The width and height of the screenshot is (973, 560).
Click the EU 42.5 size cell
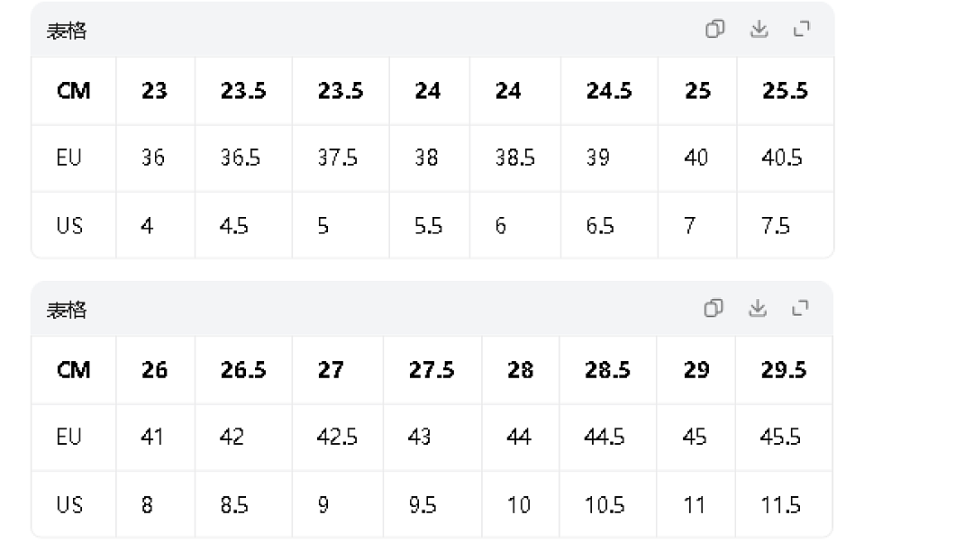click(x=338, y=438)
